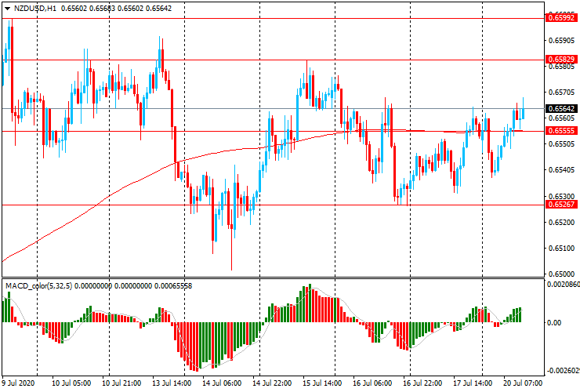Select the red 0.65555 price label
The height and width of the screenshot is (392, 580).
(561, 131)
